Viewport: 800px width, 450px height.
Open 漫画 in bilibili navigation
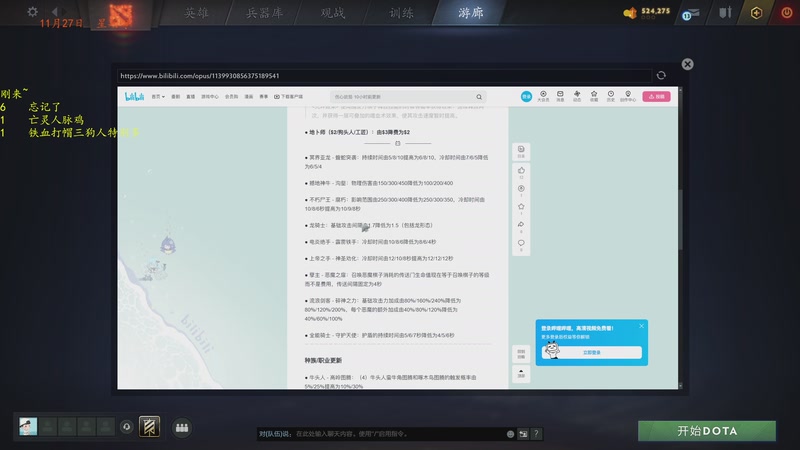(x=248, y=96)
